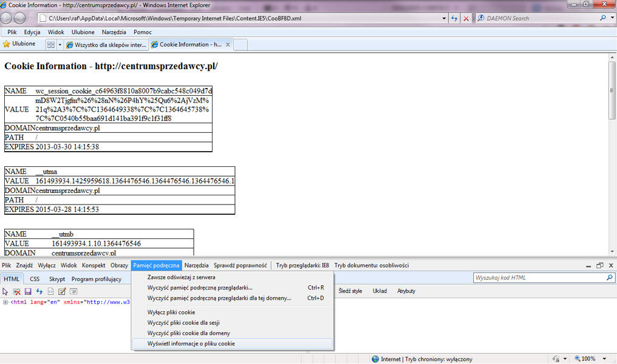
Task: Switch to the CSS tab in developer tools
Action: [x=35, y=279]
